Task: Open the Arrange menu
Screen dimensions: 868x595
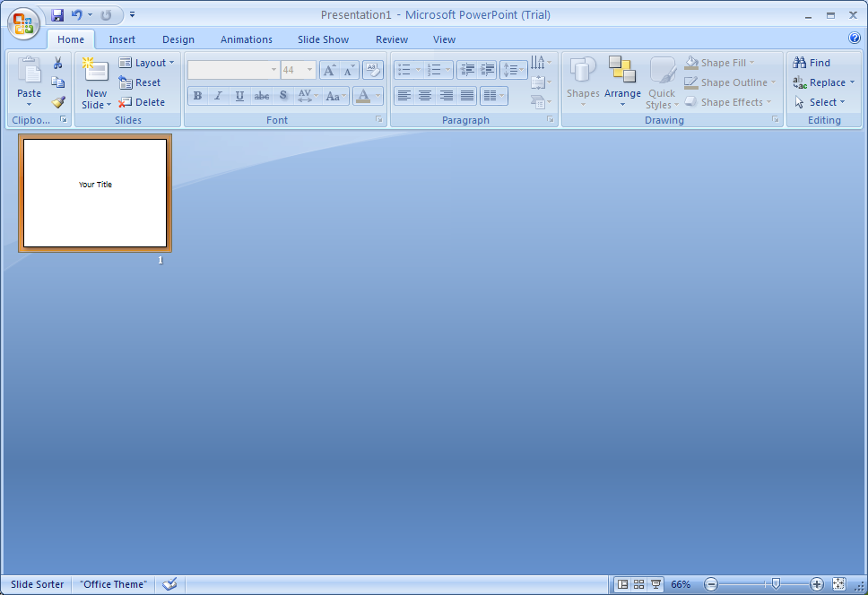Action: point(622,82)
